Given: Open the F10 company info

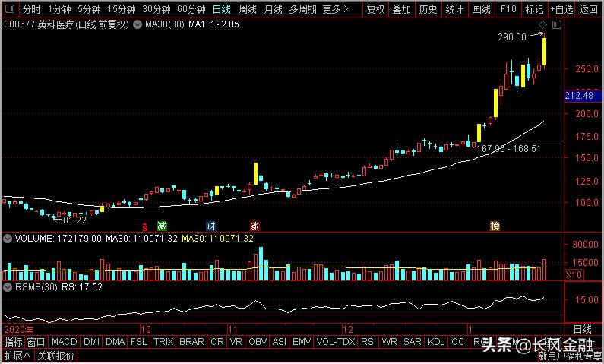Looking at the screenshot, I should 508,9.
